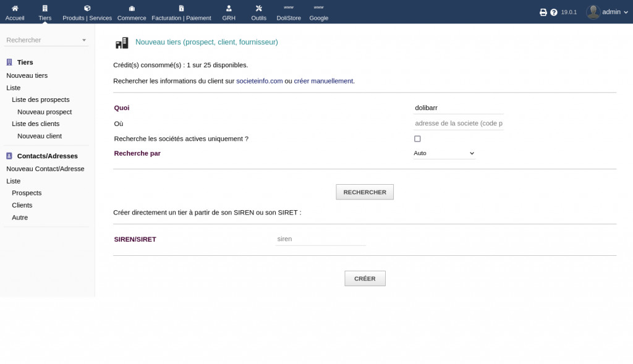Follow the societeinfo.com link
The height and width of the screenshot is (364, 633).
click(x=259, y=81)
